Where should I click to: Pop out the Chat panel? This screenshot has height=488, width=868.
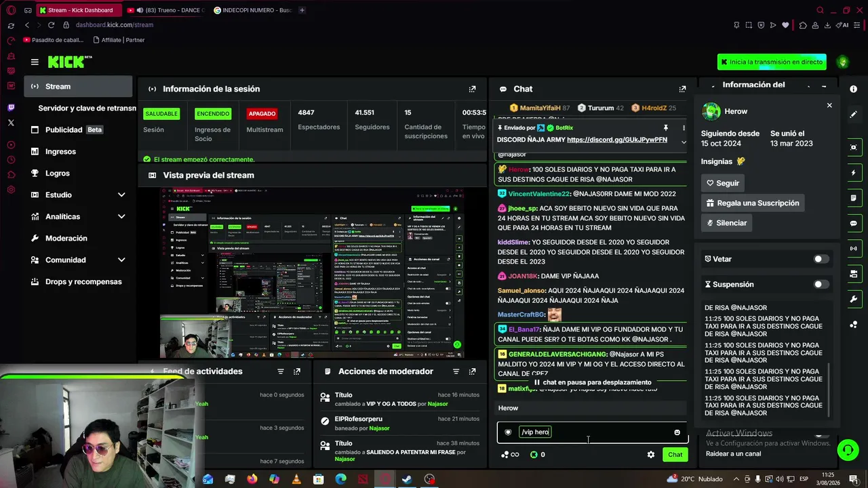click(682, 89)
